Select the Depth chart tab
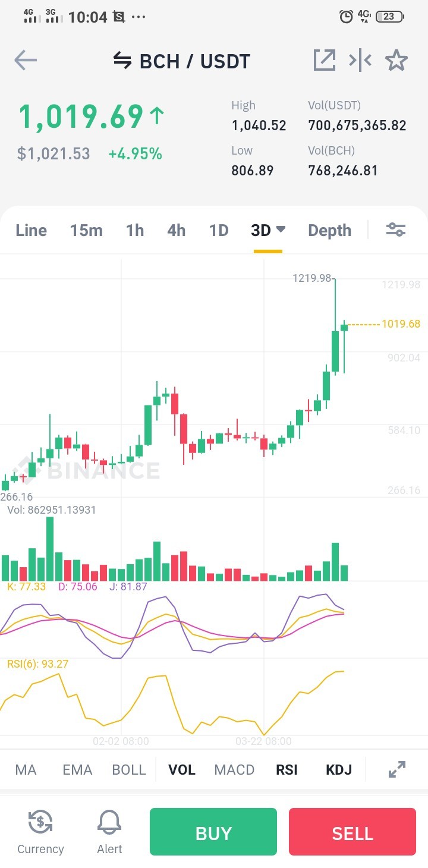The width and height of the screenshot is (428, 868). click(x=329, y=231)
